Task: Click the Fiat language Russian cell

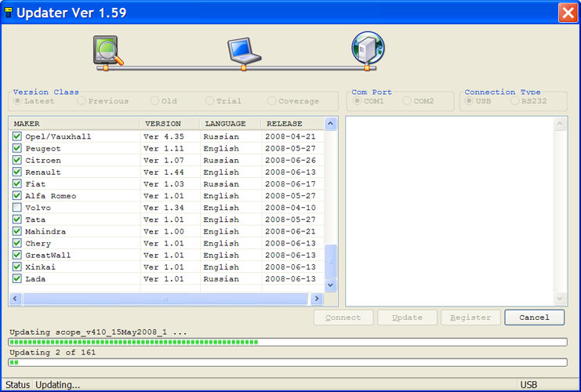Action: 221,183
